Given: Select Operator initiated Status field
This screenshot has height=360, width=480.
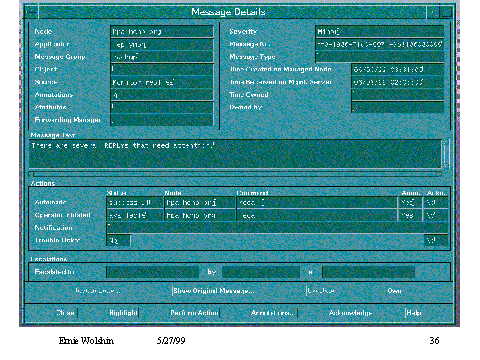Looking at the screenshot, I should pos(135,216).
